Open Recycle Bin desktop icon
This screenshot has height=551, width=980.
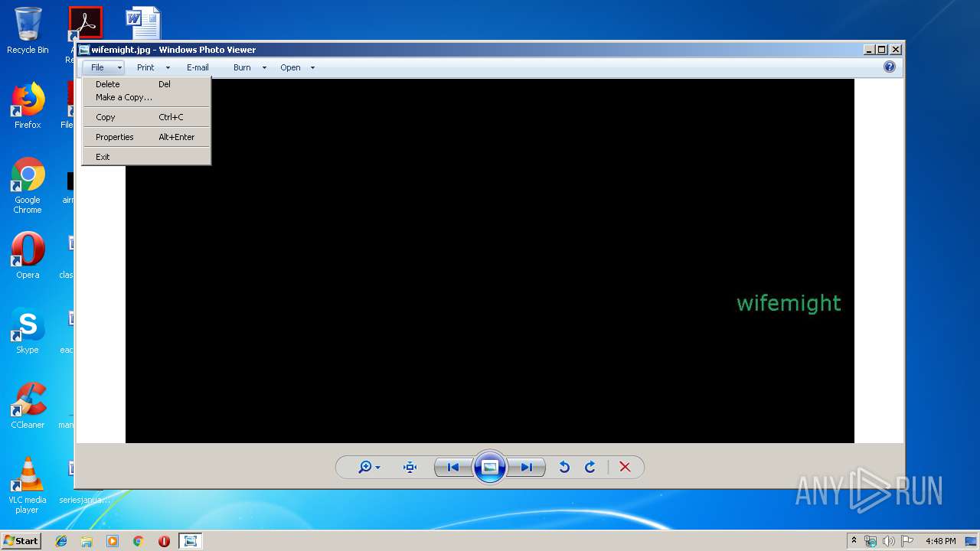pos(28,31)
